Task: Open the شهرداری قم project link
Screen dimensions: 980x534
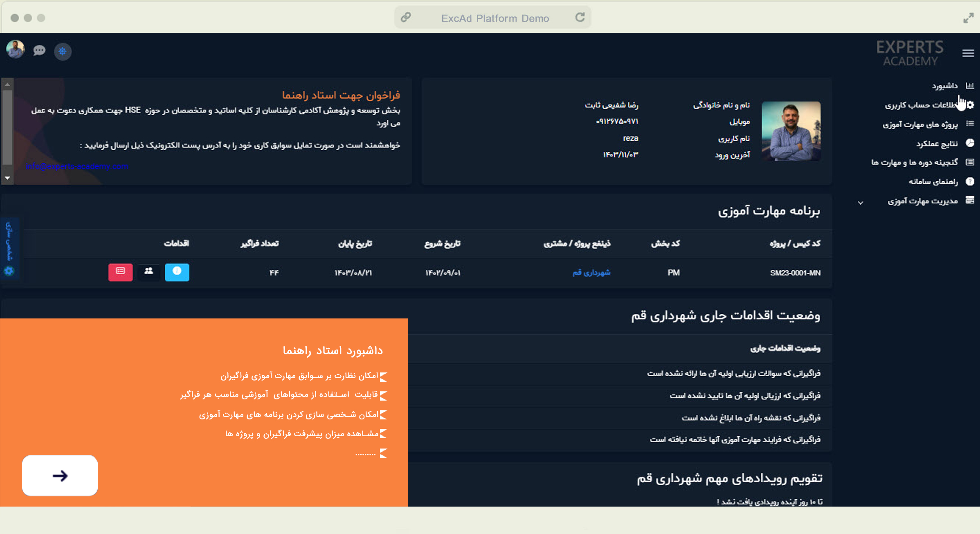Action: point(591,273)
